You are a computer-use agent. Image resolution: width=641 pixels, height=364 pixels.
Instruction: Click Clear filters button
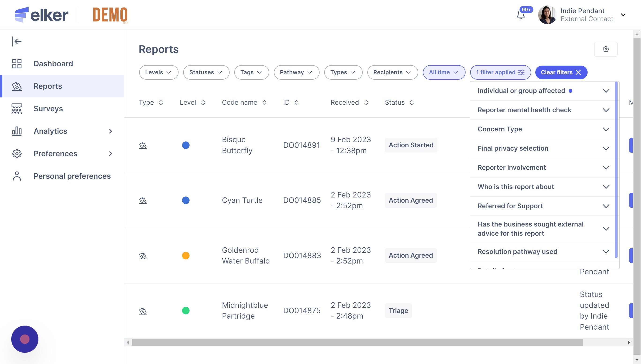[x=561, y=73]
